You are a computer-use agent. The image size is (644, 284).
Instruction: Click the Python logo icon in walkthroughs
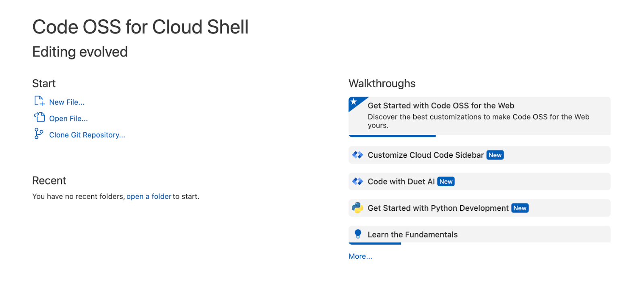point(357,208)
